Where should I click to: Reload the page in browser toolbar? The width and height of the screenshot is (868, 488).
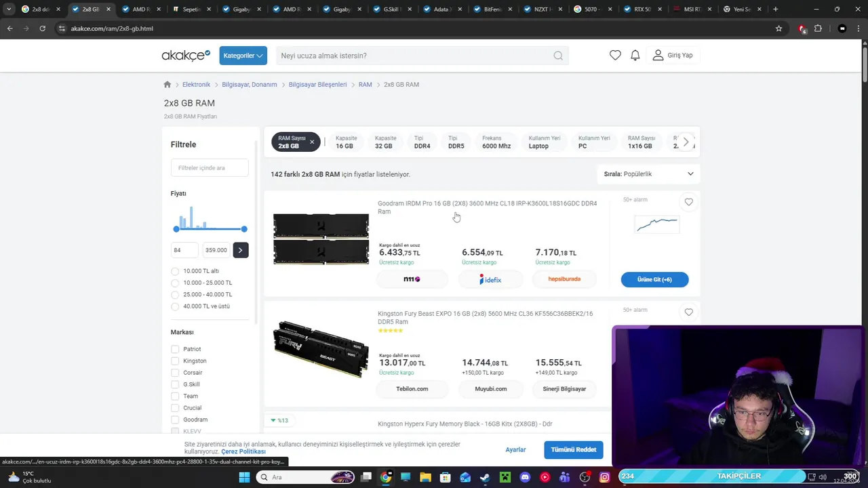click(42, 28)
